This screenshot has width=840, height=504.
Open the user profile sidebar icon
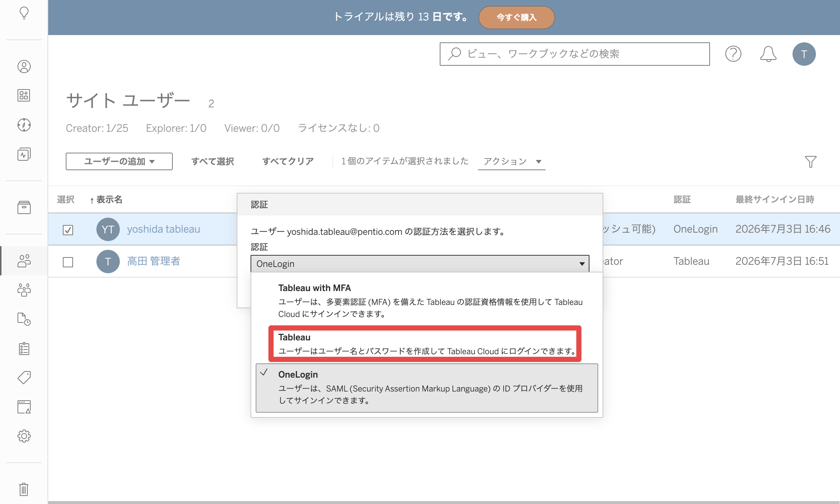(x=24, y=66)
